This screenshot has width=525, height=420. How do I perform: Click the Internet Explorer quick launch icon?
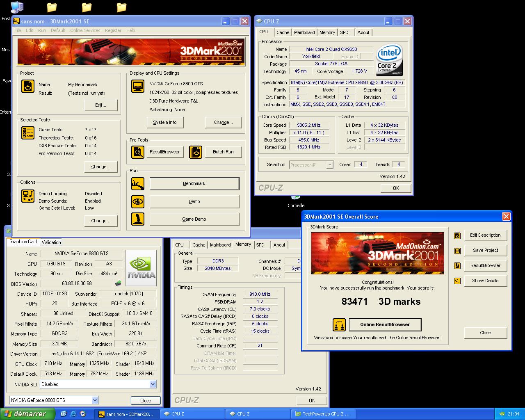pyautogui.click(x=73, y=414)
